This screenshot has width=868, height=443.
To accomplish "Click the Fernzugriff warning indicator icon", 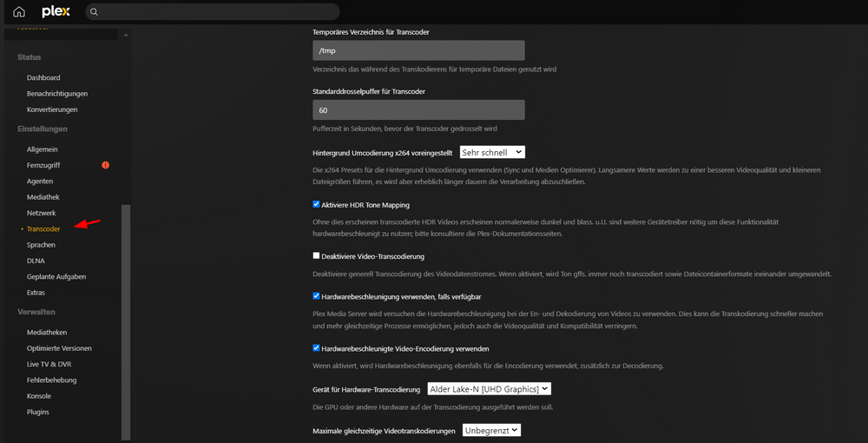I will point(106,165).
